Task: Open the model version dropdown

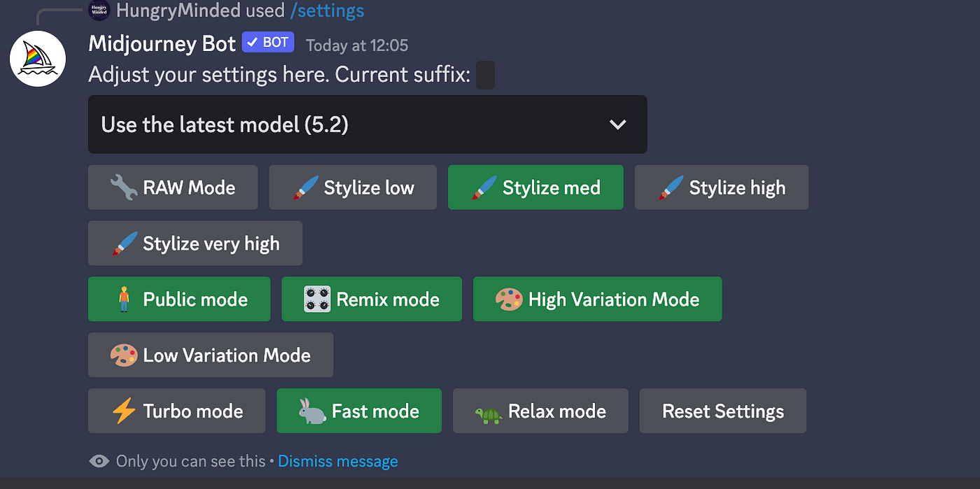Action: (367, 125)
